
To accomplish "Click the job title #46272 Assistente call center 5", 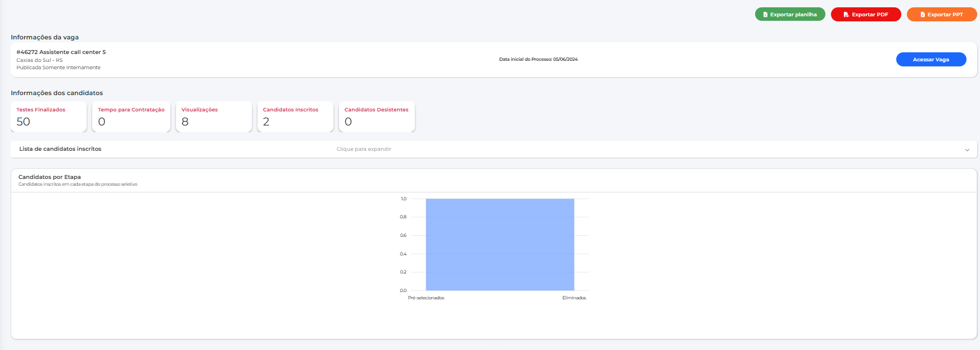I will (61, 52).
